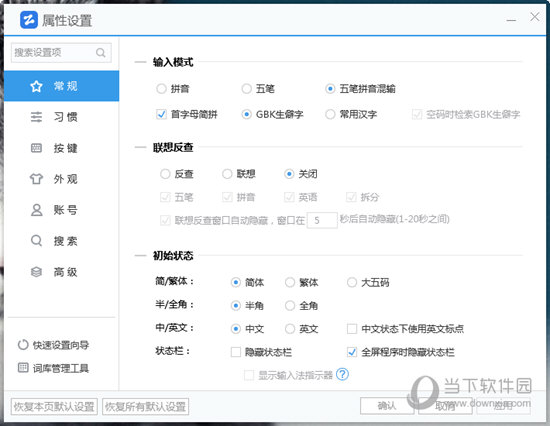Select 五笔 input mode
The image size is (550, 426).
247,89
